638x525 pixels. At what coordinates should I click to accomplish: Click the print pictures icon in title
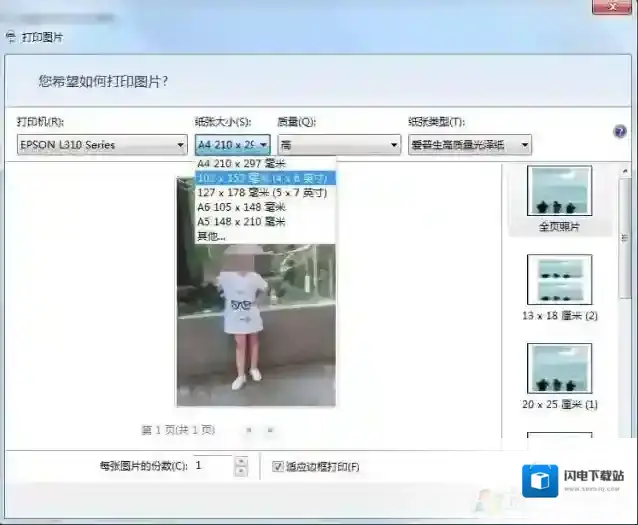(11, 37)
